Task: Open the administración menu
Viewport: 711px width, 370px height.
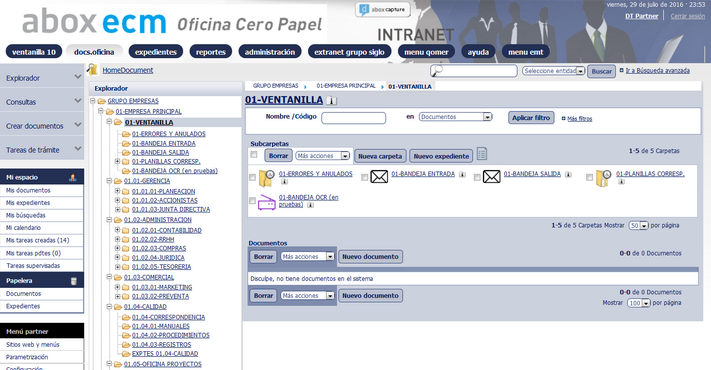Action: [x=270, y=52]
